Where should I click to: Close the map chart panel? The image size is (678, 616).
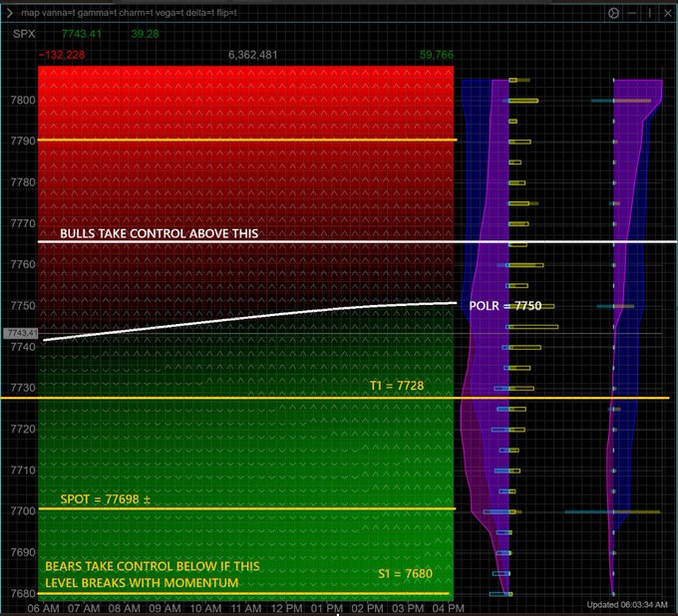668,13
